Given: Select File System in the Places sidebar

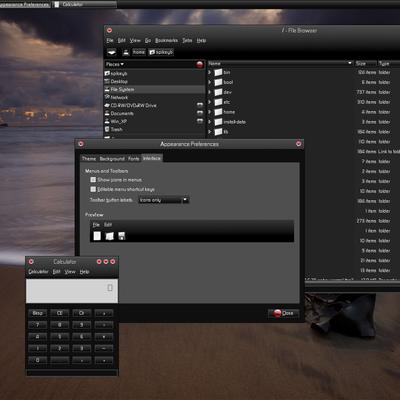Looking at the screenshot, I should point(154,89).
